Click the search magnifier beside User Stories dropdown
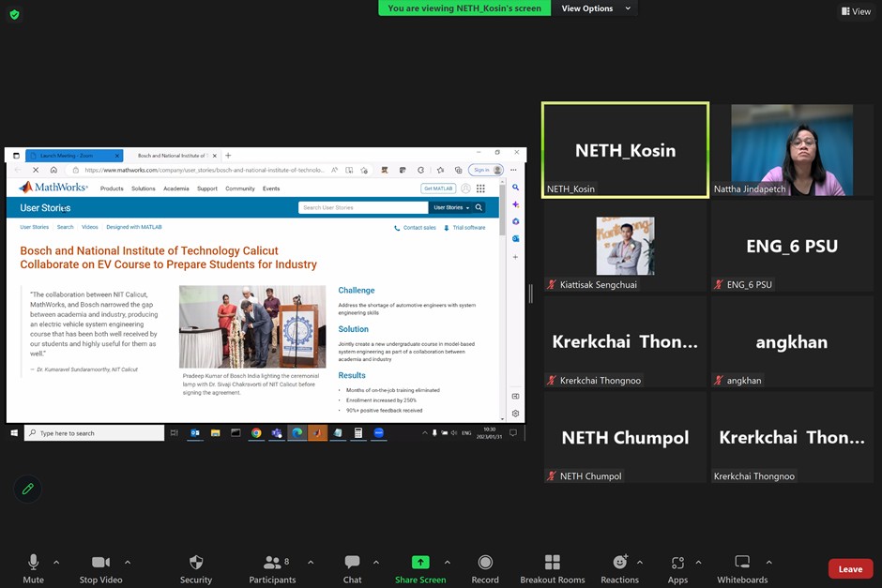Image resolution: width=882 pixels, height=588 pixels. (x=479, y=207)
